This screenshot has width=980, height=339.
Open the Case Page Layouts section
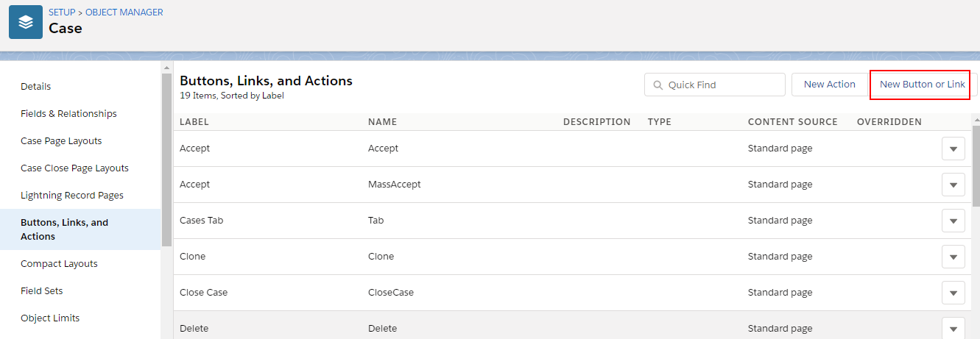coord(61,141)
